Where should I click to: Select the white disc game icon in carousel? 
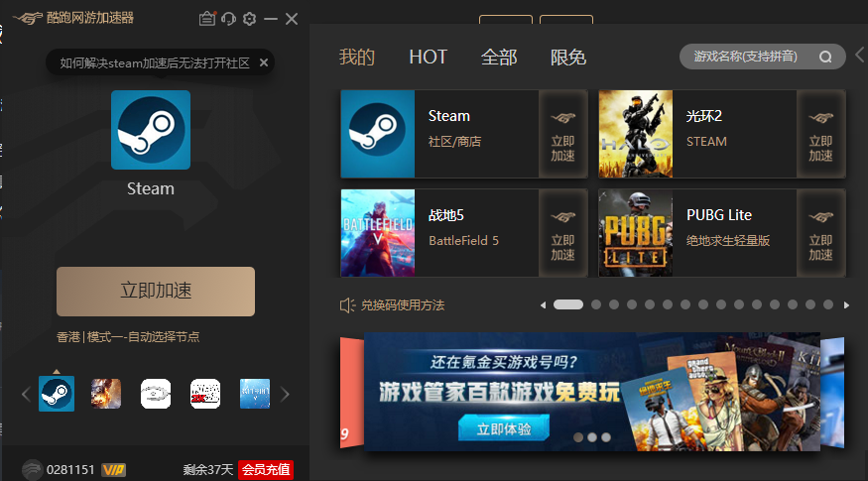[156, 394]
